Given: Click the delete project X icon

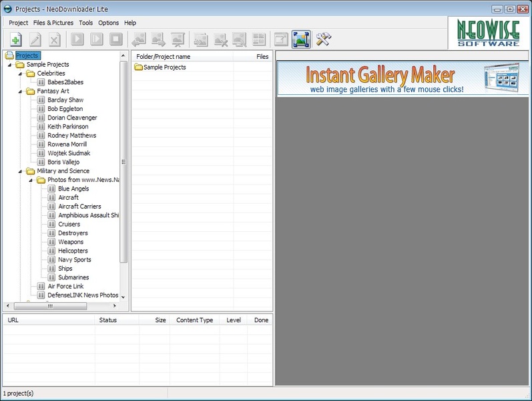Looking at the screenshot, I should click(x=54, y=39).
